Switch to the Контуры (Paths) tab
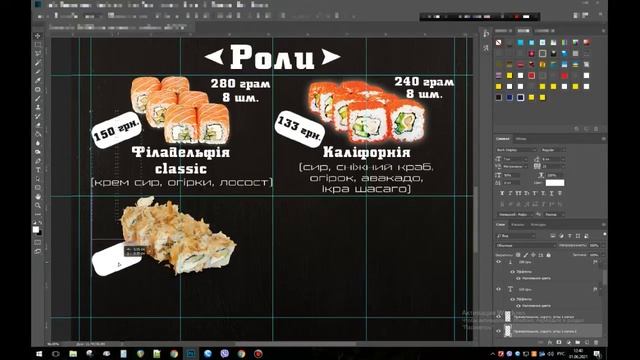This screenshot has width=640, height=360. [538, 224]
